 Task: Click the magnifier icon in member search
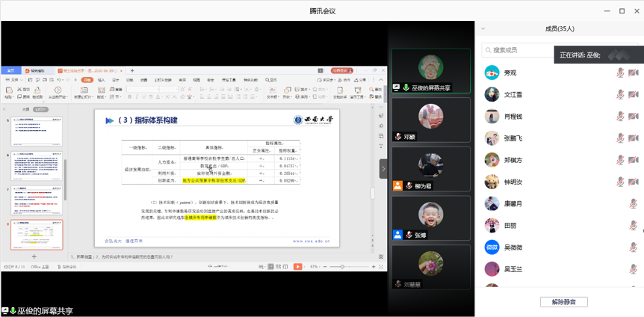[487, 50]
